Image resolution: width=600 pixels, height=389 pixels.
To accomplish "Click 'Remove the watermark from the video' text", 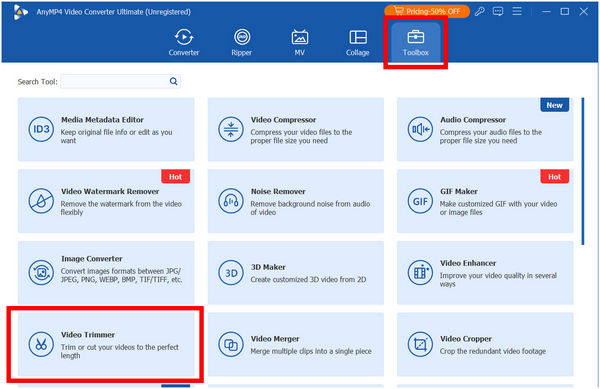I will point(121,208).
